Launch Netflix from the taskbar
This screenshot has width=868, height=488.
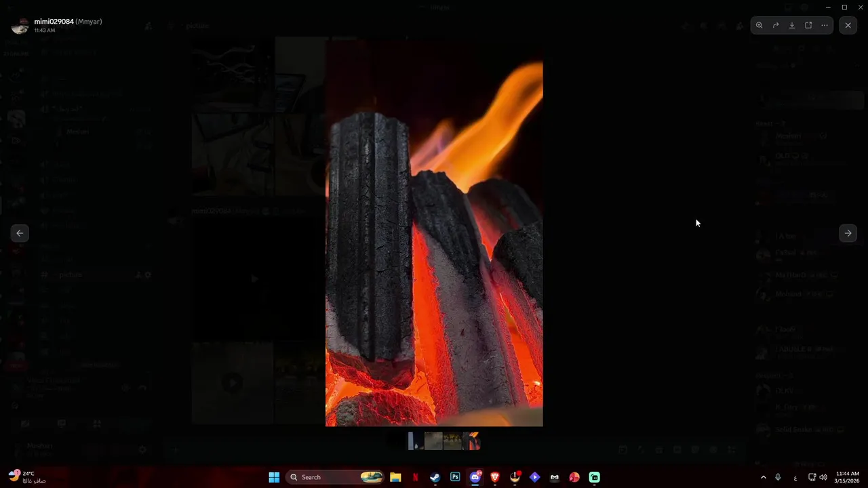click(415, 477)
